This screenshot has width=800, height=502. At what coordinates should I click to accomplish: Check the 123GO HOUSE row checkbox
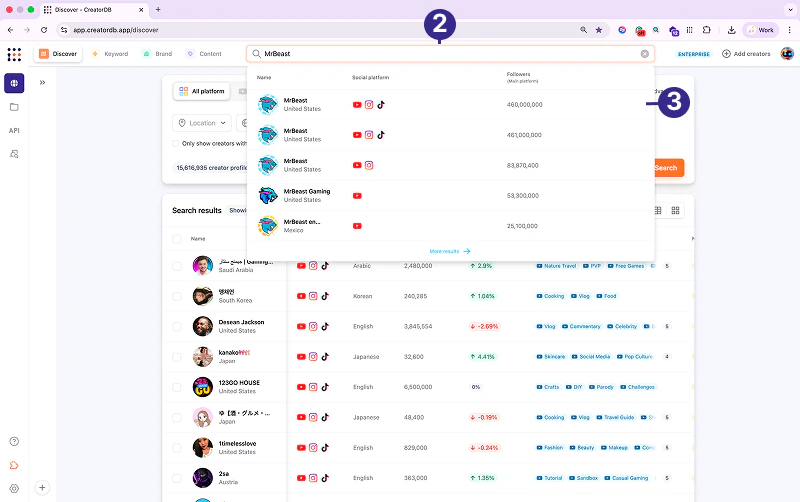177,387
